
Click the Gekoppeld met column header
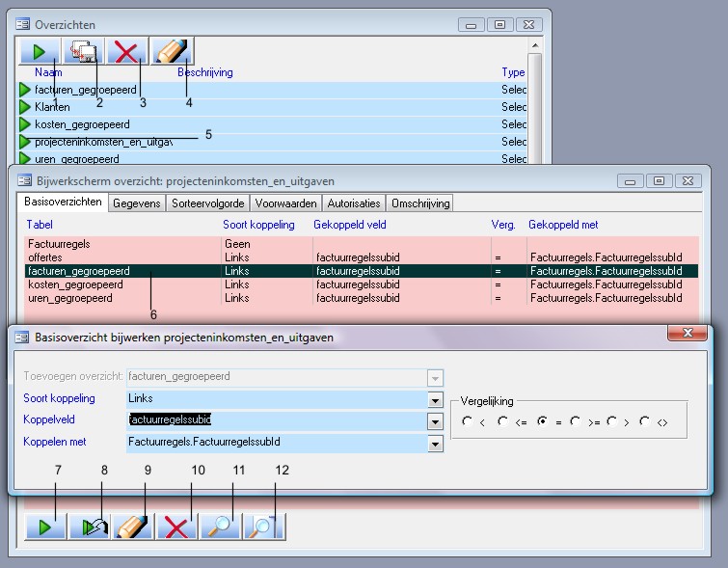pyautogui.click(x=563, y=225)
